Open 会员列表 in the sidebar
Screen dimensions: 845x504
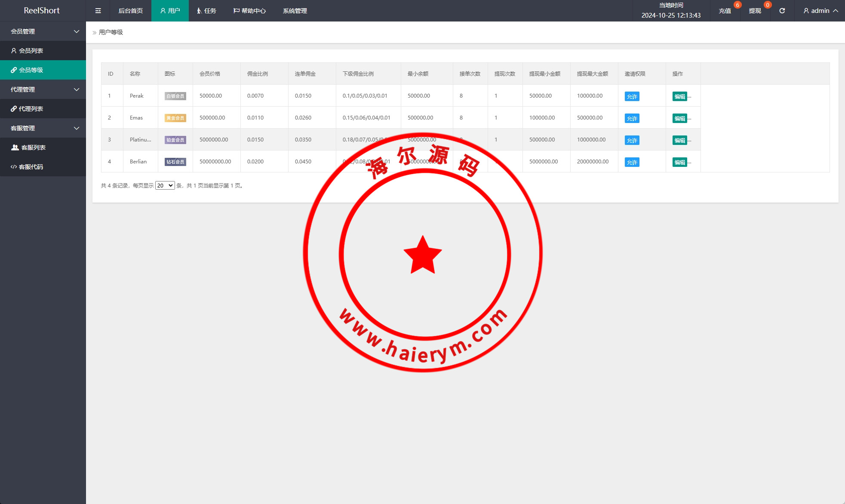pyautogui.click(x=31, y=51)
